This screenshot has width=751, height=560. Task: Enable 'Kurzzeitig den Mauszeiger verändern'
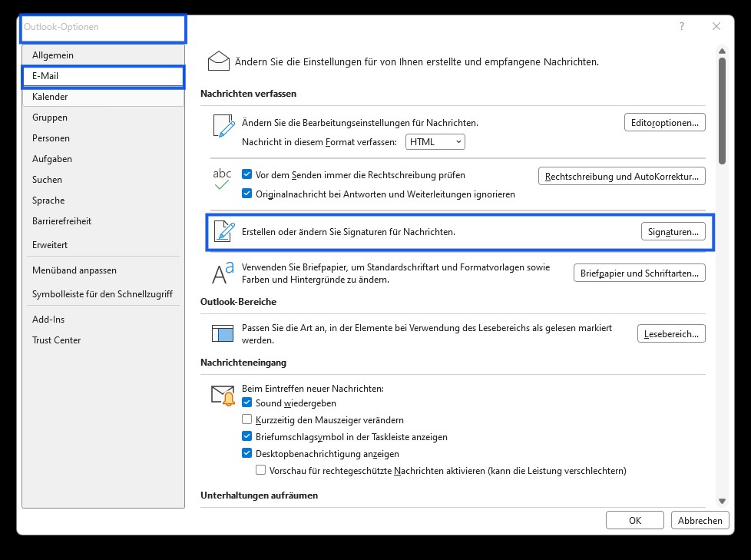point(246,419)
